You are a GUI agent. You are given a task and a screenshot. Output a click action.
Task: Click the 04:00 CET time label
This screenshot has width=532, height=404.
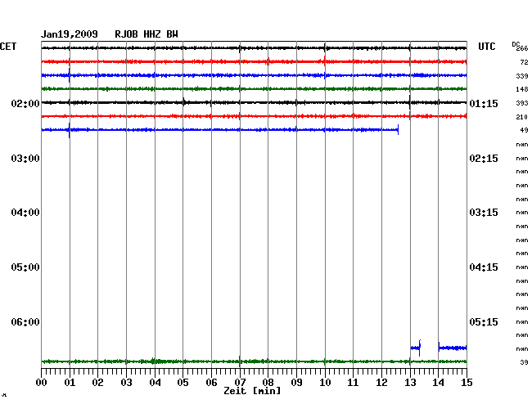(25, 213)
